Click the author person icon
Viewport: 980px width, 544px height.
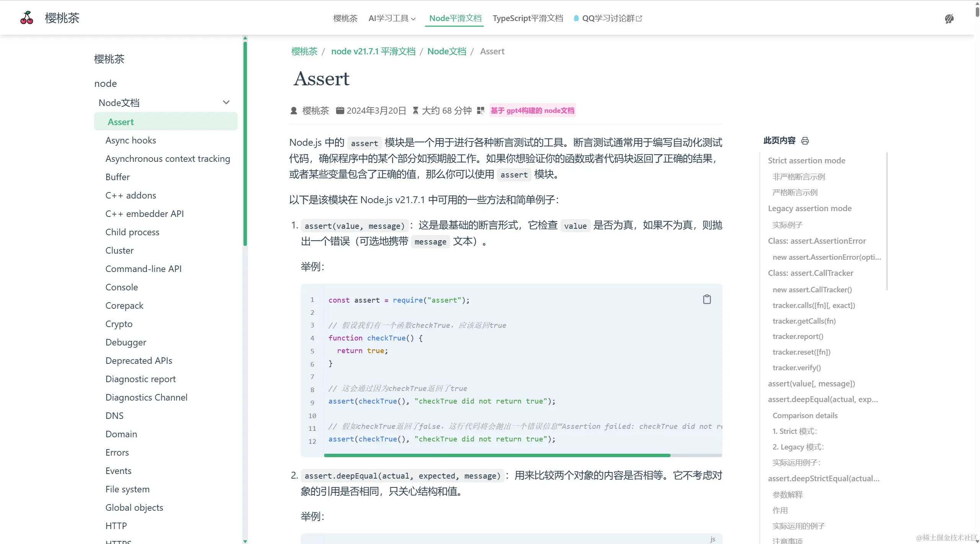pyautogui.click(x=294, y=111)
